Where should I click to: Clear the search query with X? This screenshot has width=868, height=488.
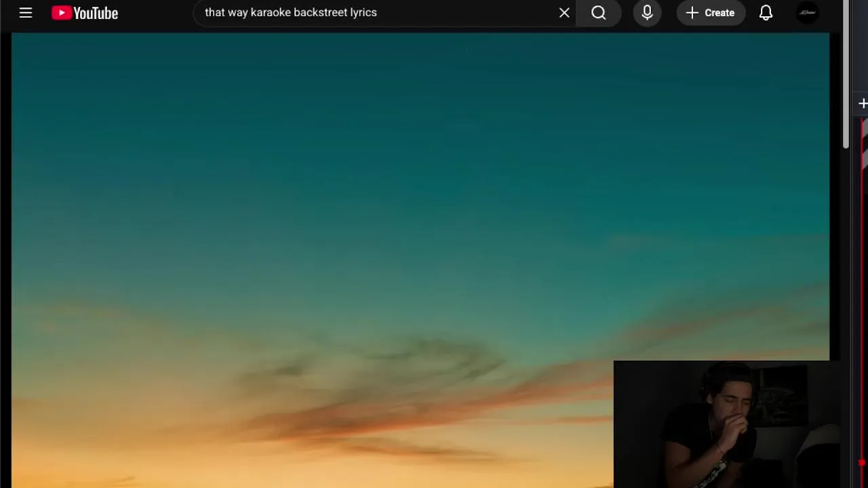point(564,13)
